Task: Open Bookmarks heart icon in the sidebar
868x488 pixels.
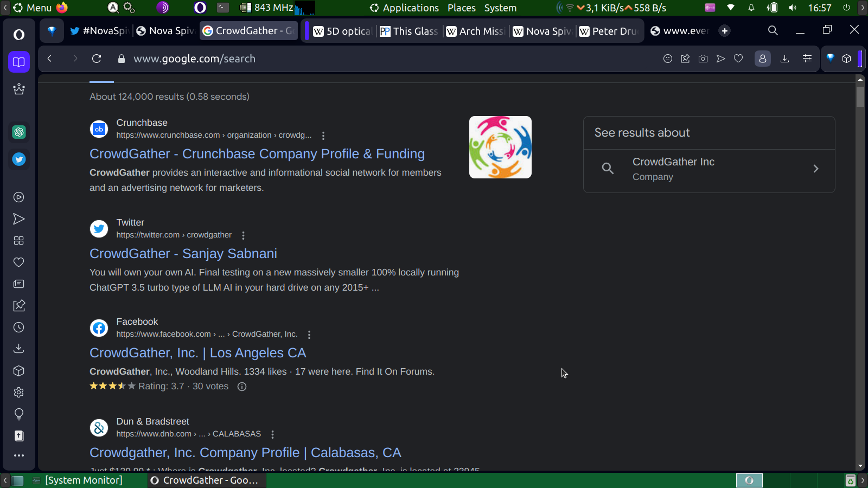Action: coord(19,262)
